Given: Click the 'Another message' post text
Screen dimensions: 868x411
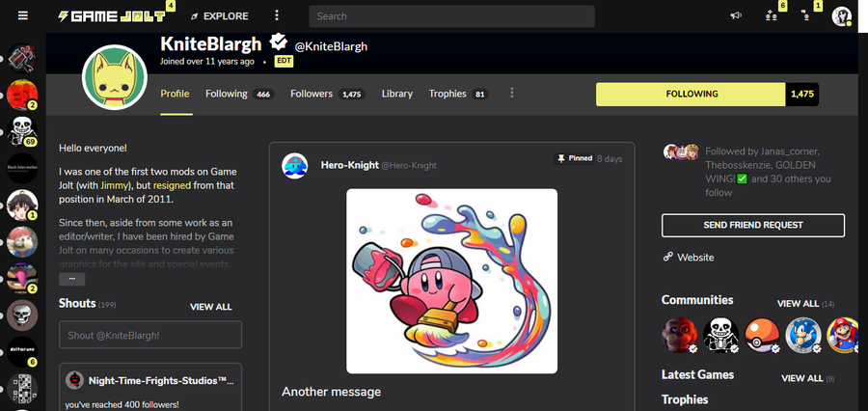Looking at the screenshot, I should (331, 392).
